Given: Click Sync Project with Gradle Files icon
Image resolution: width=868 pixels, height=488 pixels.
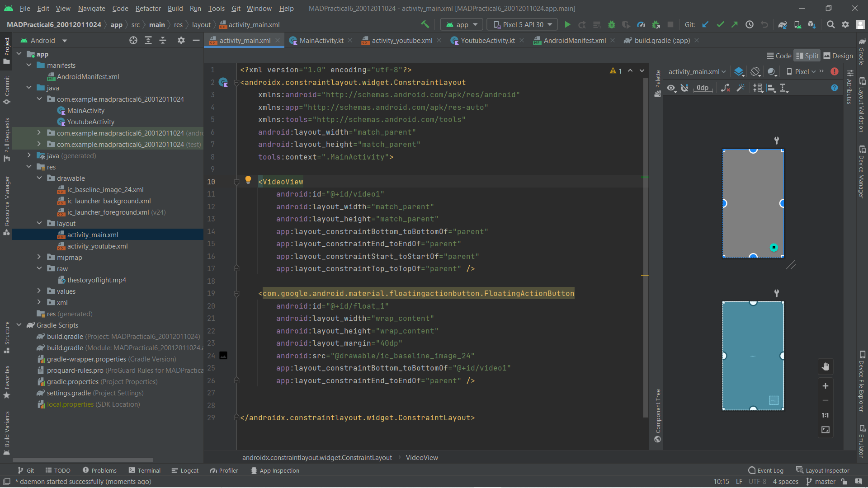Looking at the screenshot, I should [783, 25].
